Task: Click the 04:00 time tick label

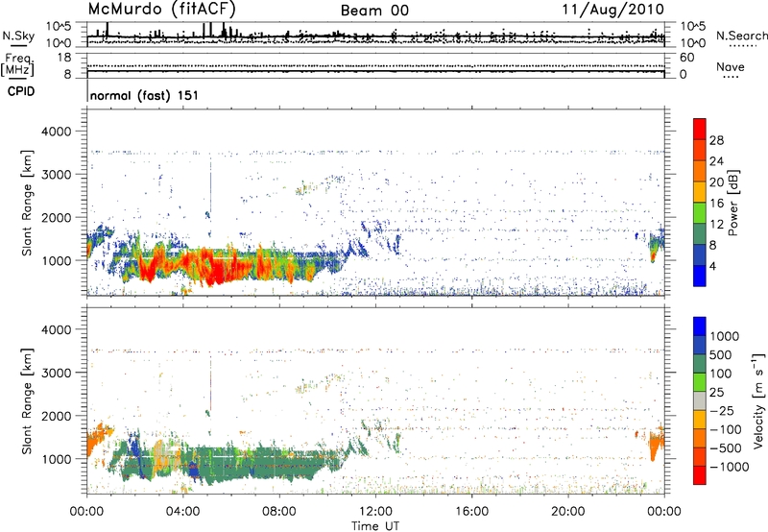Action: point(182,512)
